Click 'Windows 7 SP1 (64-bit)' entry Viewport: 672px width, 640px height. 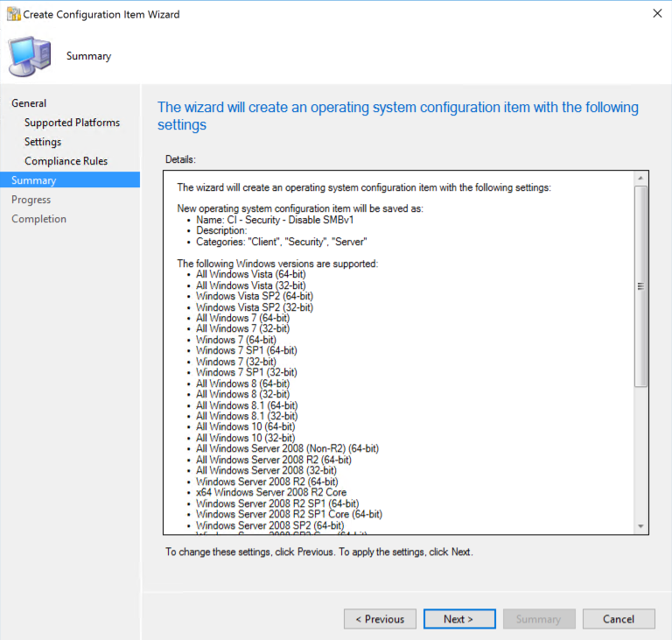click(x=247, y=350)
